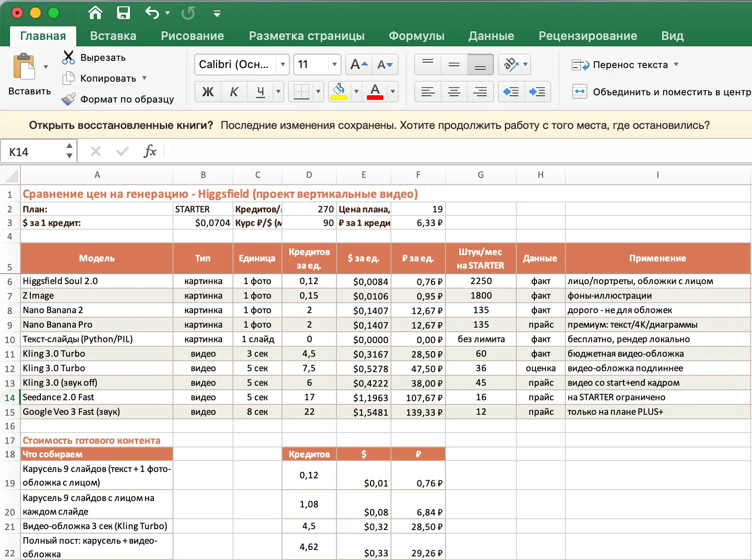Apply the red font color

pyautogui.click(x=375, y=92)
